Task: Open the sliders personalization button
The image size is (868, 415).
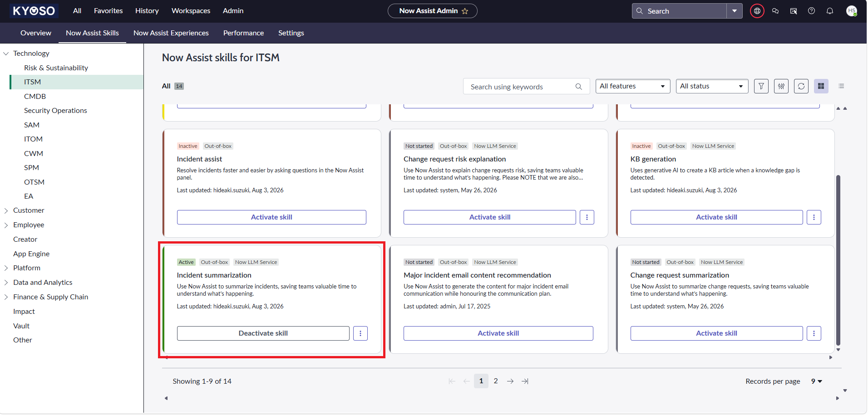Action: click(781, 86)
